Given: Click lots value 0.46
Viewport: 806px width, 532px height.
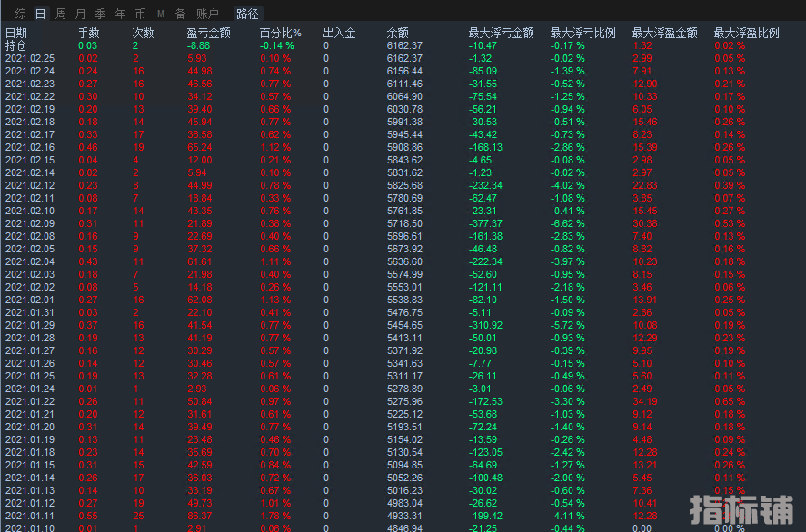Looking at the screenshot, I should pos(88,147).
